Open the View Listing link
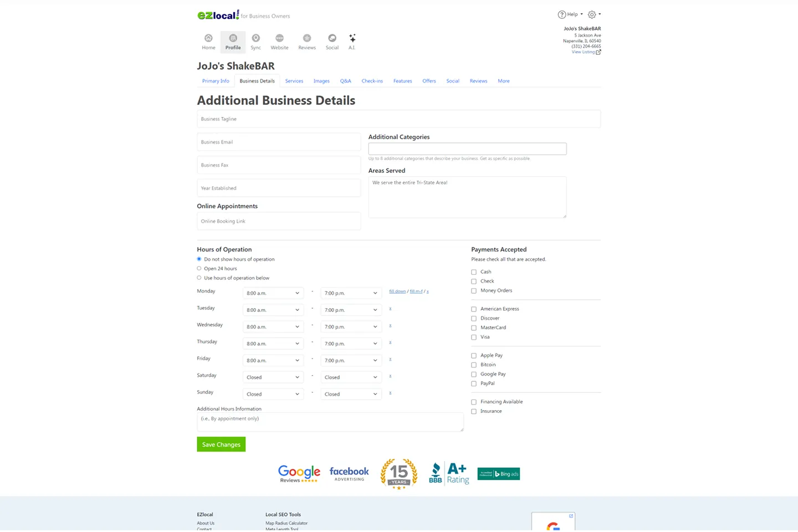 586,52
